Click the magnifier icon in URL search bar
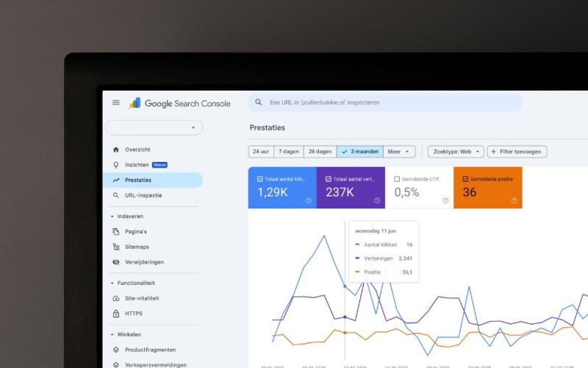 259,102
